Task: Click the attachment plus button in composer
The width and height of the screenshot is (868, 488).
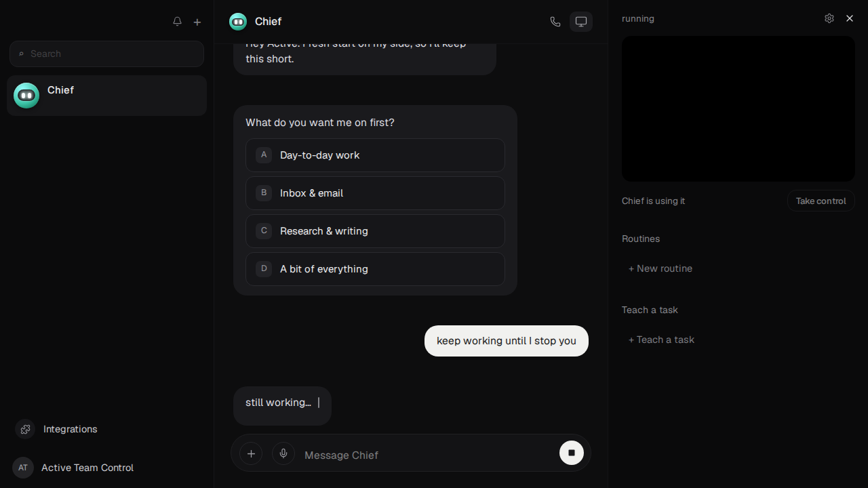Action: coord(251,453)
